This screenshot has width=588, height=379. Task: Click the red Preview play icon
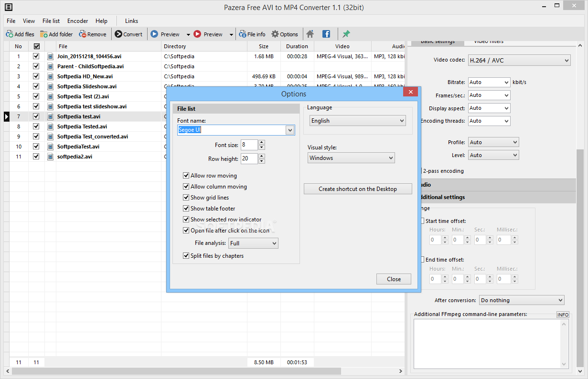point(197,34)
